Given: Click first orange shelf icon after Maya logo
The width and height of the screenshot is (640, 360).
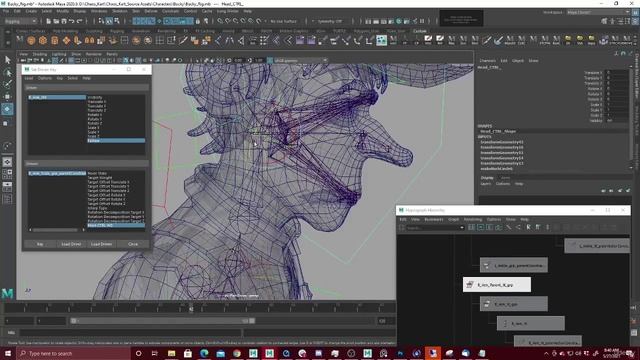Looking at the screenshot, I should 31,40.
